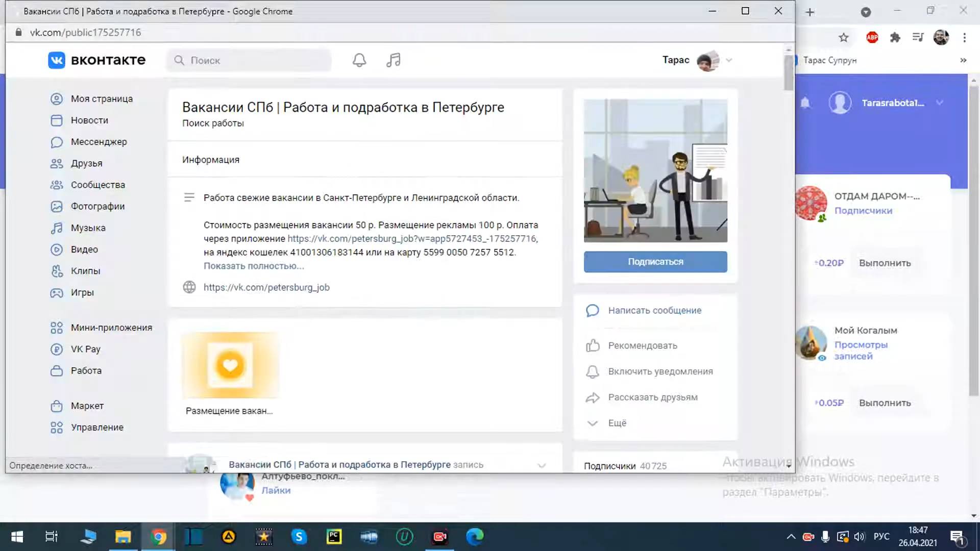Click the AdBlock Plus extension icon
The image size is (980, 551).
(x=872, y=37)
